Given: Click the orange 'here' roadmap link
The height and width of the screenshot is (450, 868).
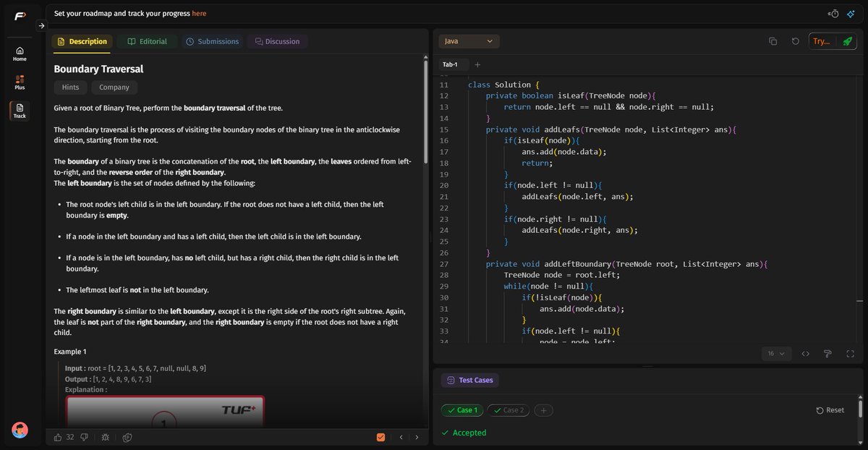Looking at the screenshot, I should pos(199,13).
